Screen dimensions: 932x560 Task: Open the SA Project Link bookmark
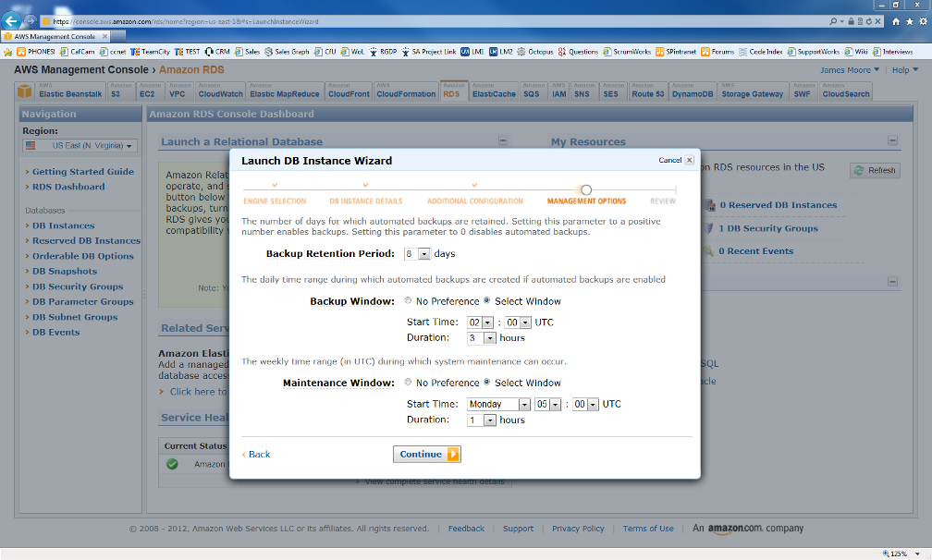click(x=429, y=52)
